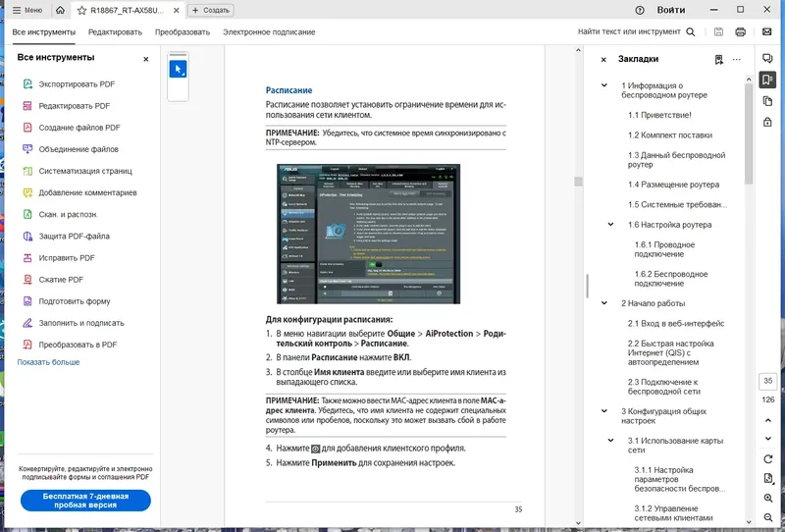Click the document vertical scrollbar thumb
Screen dimensions: 785x532
tap(578, 182)
